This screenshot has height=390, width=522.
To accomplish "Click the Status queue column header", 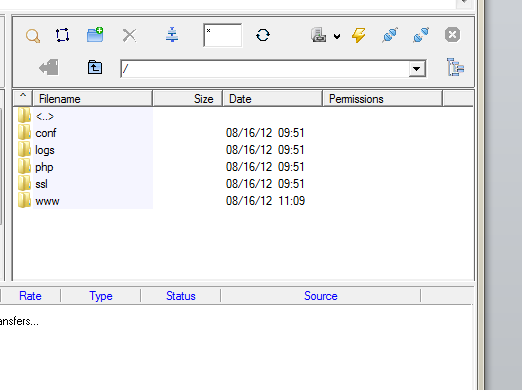I will tap(181, 296).
